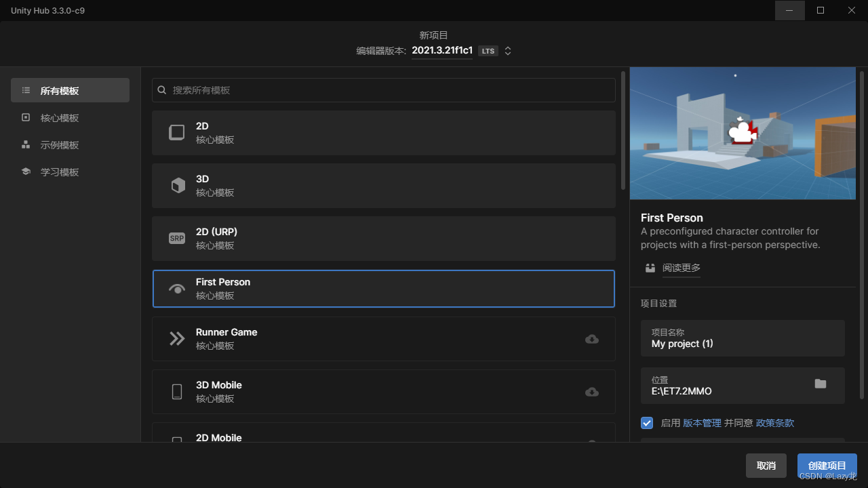Click the First Person eye icon
Image resolution: width=868 pixels, height=488 pixels.
177,289
